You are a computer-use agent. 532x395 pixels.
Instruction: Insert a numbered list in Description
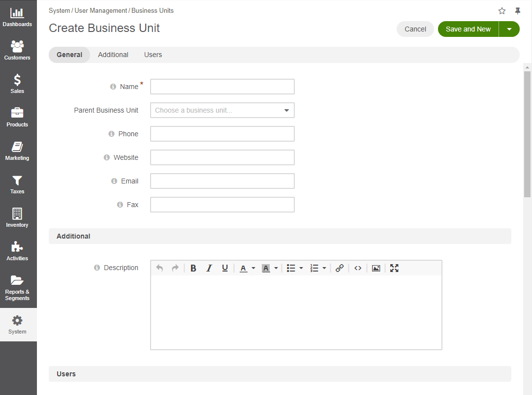[x=314, y=268]
